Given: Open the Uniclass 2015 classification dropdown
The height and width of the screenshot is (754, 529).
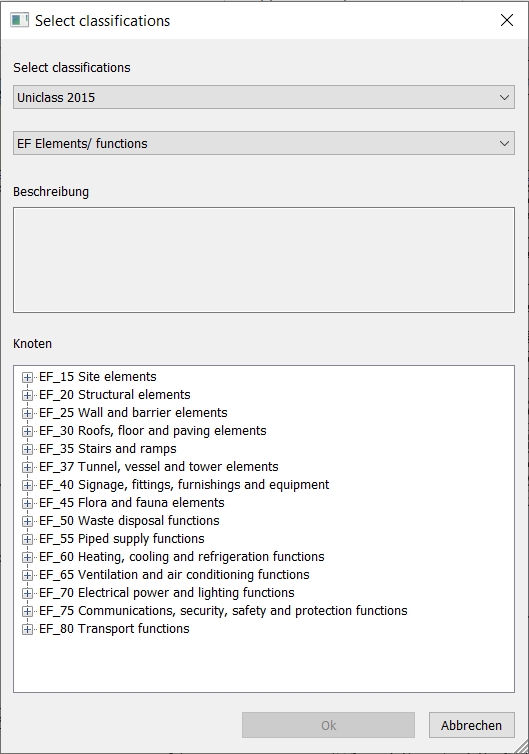Looking at the screenshot, I should coord(264,97).
